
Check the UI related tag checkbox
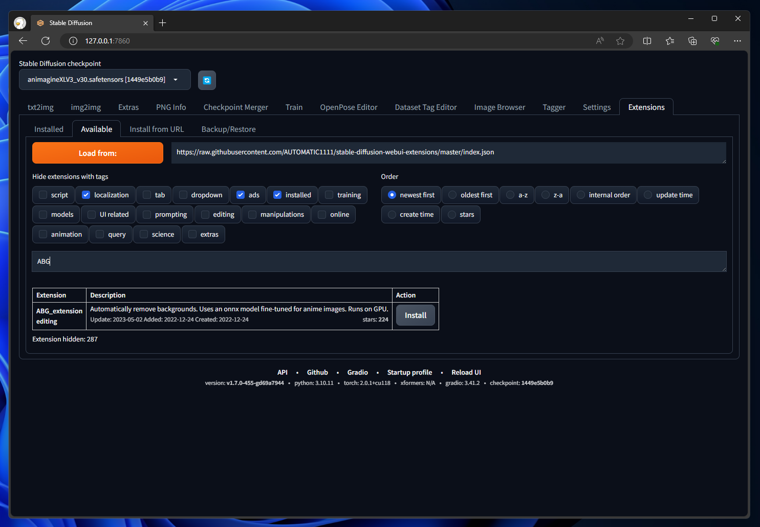[x=92, y=214]
